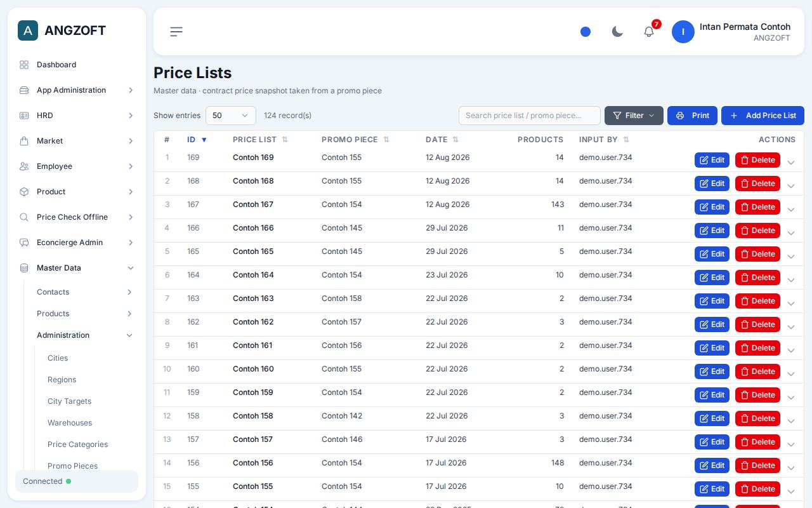Click the Employee people icon
The height and width of the screenshot is (508, 812).
[24, 166]
